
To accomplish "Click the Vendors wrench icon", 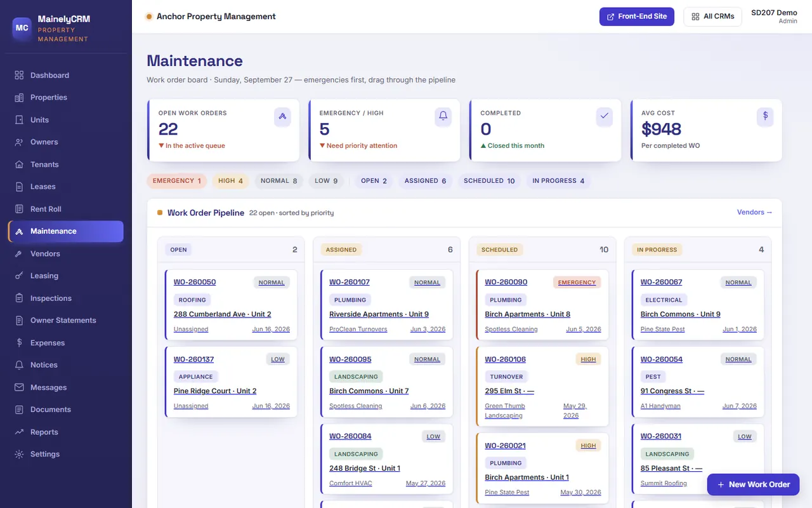I will tap(19, 253).
